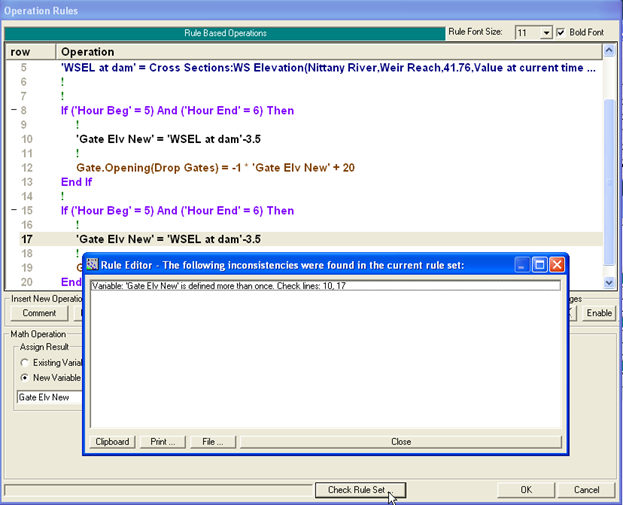623x505 pixels.
Task: Click the Gate Elv New variable name field
Action: (50, 397)
